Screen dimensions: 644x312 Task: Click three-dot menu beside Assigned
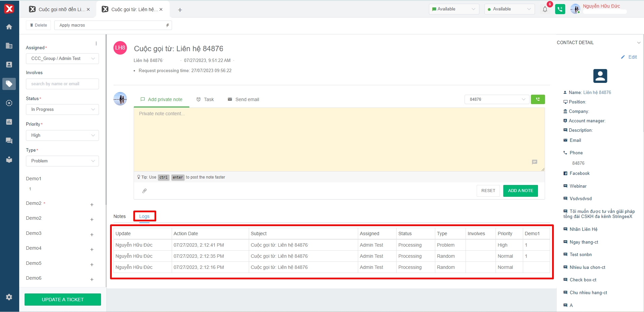pyautogui.click(x=96, y=43)
